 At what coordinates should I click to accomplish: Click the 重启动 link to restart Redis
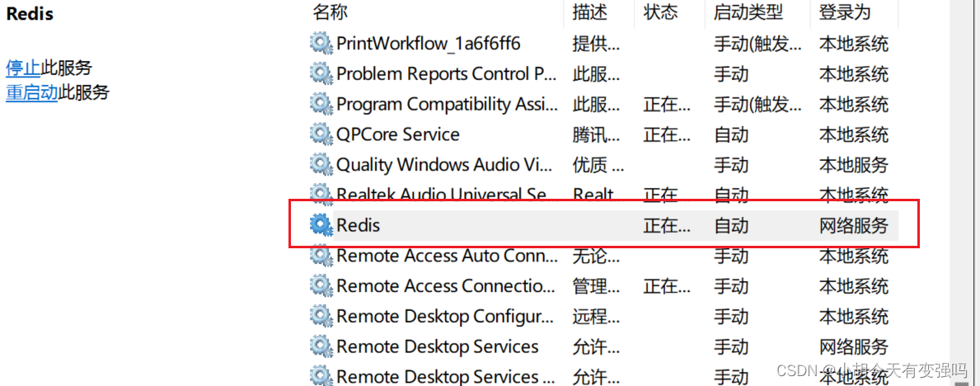(x=31, y=92)
